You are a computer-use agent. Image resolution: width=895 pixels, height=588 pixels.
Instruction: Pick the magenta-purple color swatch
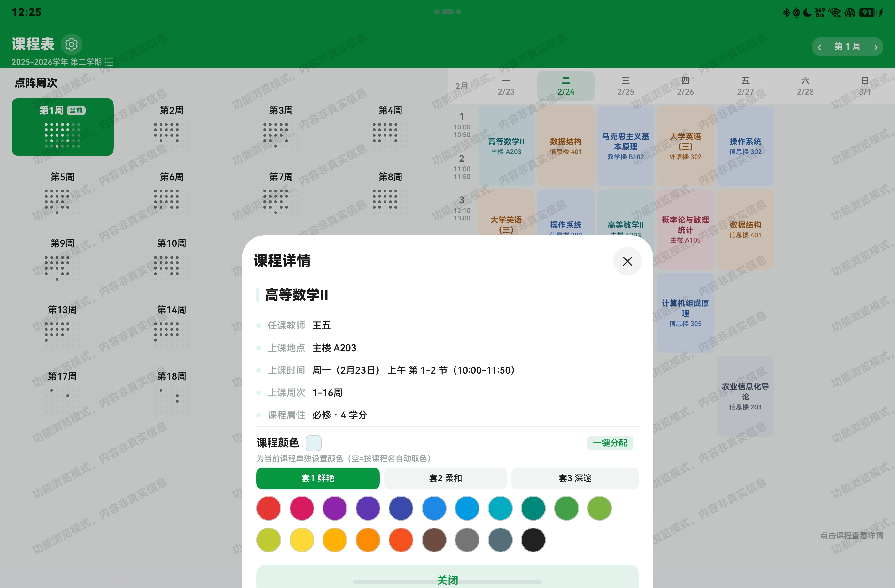coord(335,508)
